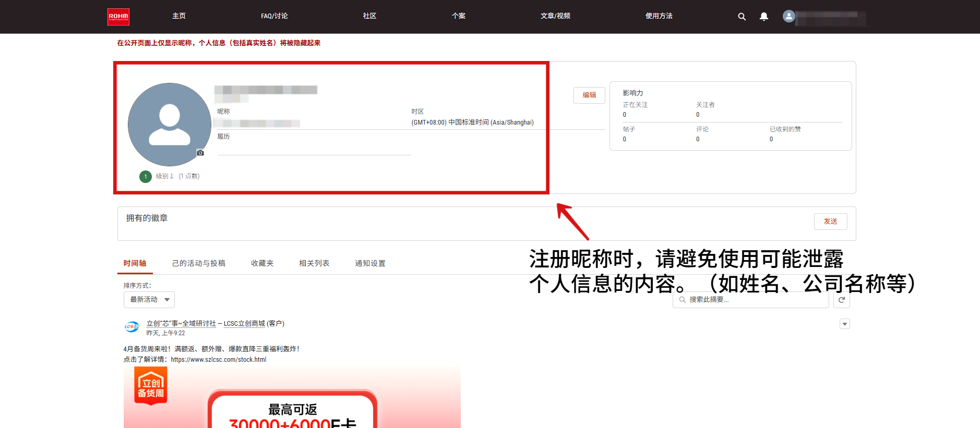Image resolution: width=980 pixels, height=428 pixels.
Task: Open the szlcsc.com stock link
Action: coord(218,360)
